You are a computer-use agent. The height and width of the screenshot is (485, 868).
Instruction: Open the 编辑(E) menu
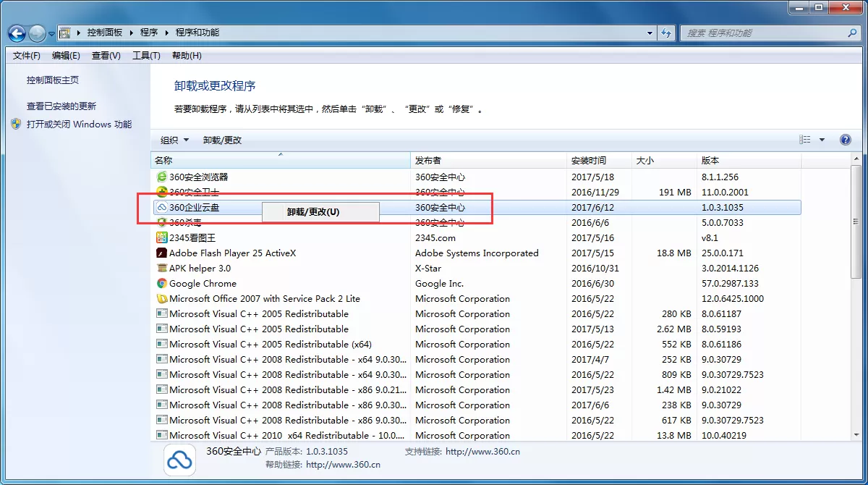[66, 56]
